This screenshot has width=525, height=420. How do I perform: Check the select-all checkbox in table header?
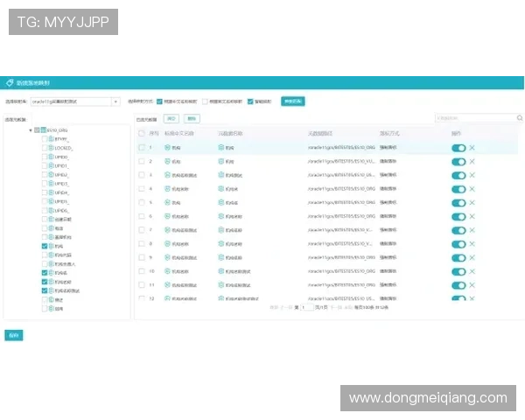(x=141, y=134)
